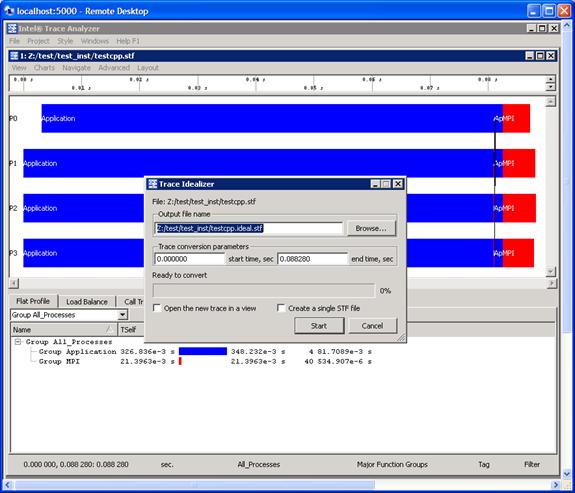
Task: Click the Group MPI red TSelf bar
Action: click(180, 361)
